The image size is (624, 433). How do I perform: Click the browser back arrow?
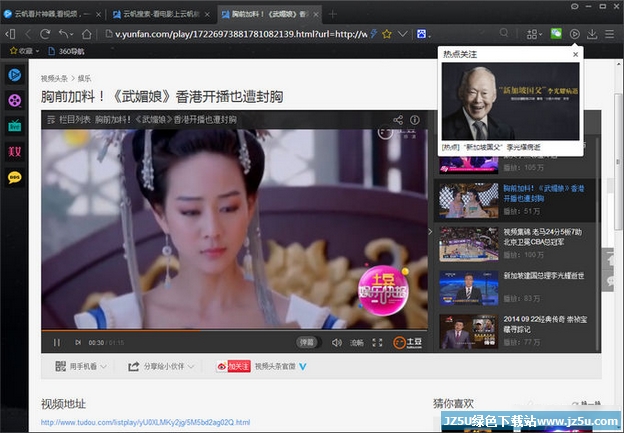[28, 34]
